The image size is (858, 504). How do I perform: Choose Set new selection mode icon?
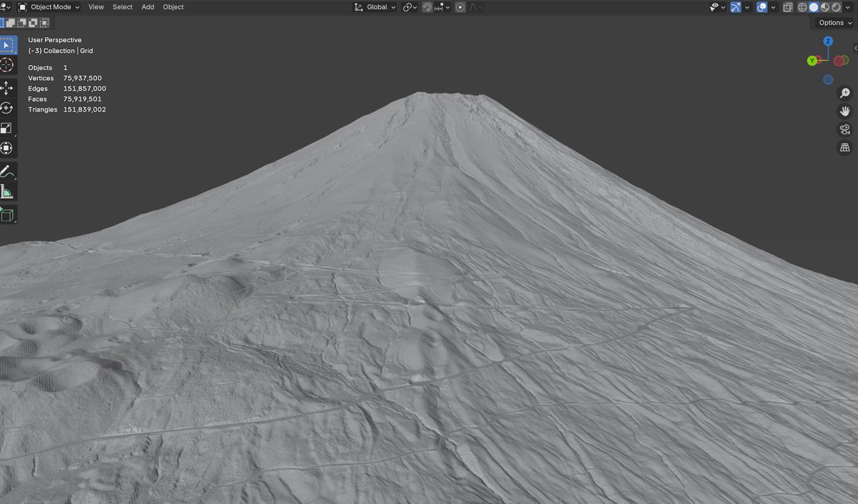2,22
